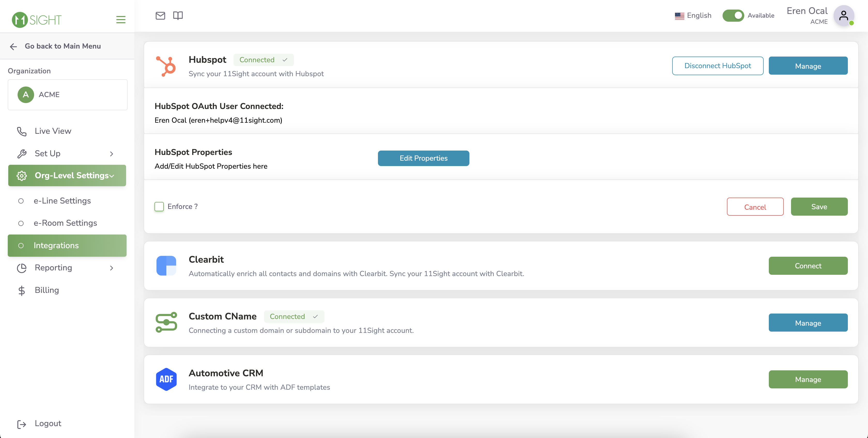This screenshot has width=868, height=438.
Task: Click the HubSpot sprocket logo
Action: click(166, 66)
